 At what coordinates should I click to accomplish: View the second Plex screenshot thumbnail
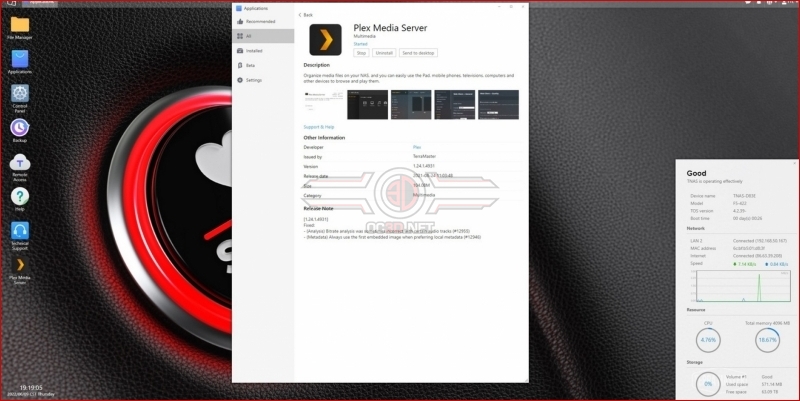(367, 105)
